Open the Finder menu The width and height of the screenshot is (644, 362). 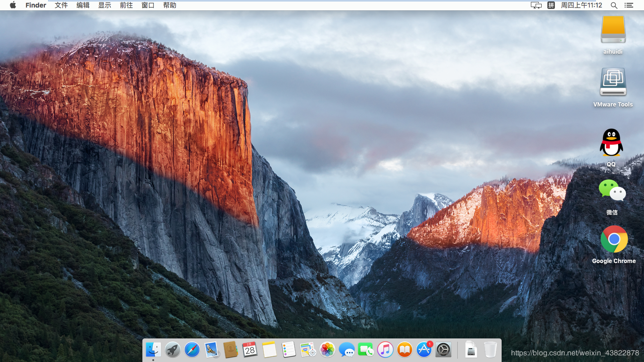[x=36, y=5]
